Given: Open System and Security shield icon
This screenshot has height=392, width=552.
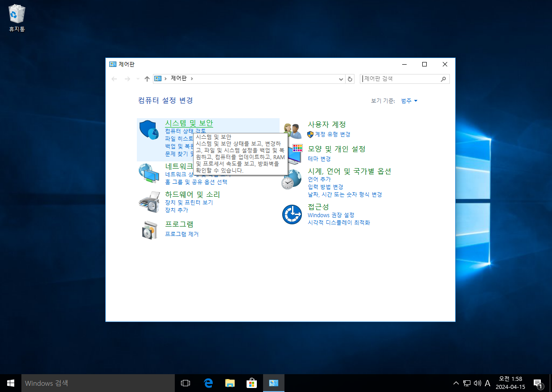Looking at the screenshot, I should click(149, 130).
